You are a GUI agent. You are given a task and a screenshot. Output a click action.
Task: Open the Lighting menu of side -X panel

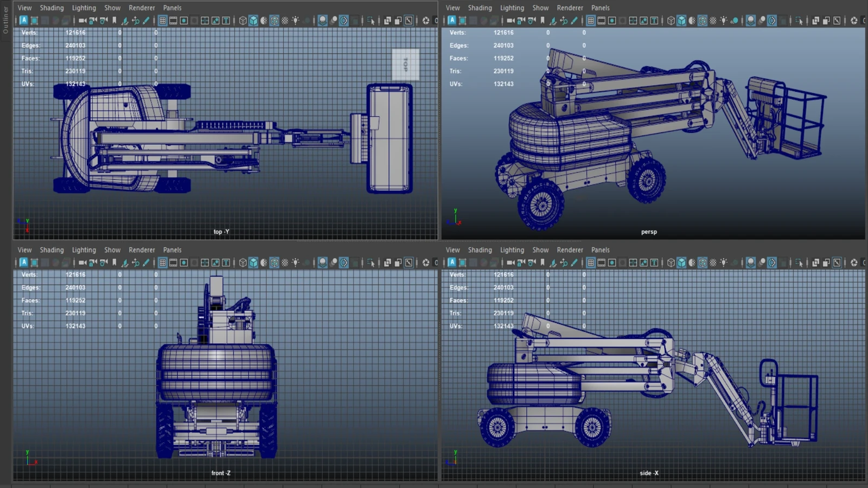512,250
